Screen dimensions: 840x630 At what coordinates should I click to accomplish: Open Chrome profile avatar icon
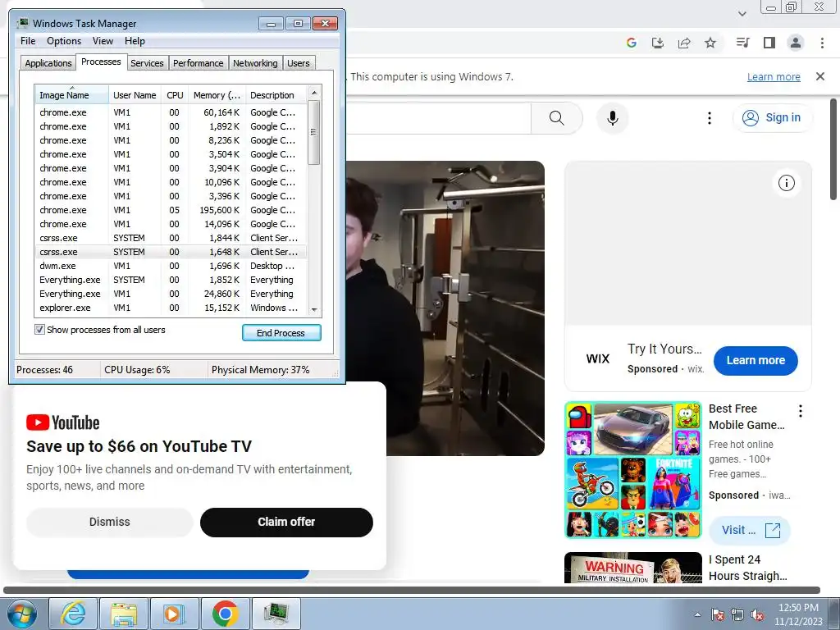[x=796, y=43]
